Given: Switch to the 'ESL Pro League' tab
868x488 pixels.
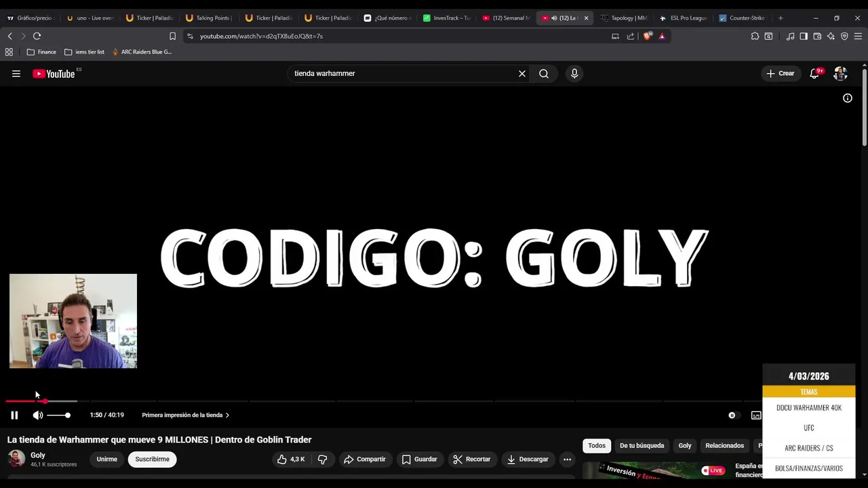Looking at the screenshot, I should coord(684,18).
